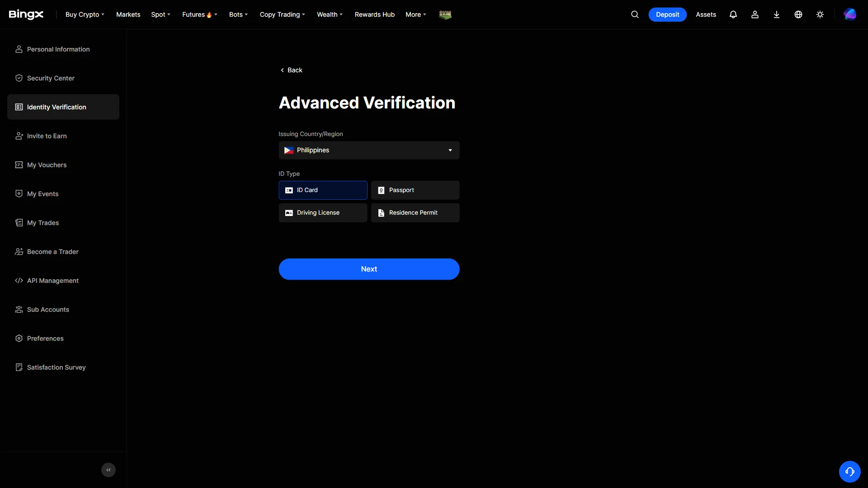This screenshot has width=868, height=488.
Task: Click the blue Next button
Action: 369,269
